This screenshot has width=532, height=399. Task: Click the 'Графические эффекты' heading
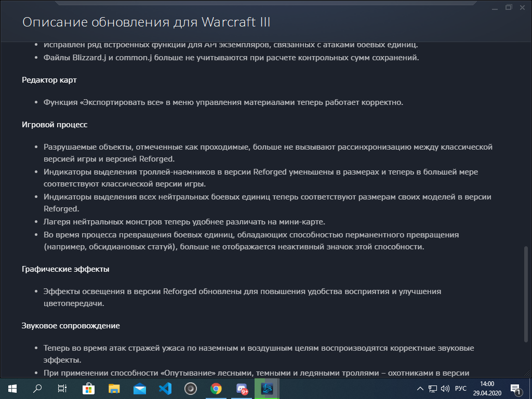(x=65, y=269)
